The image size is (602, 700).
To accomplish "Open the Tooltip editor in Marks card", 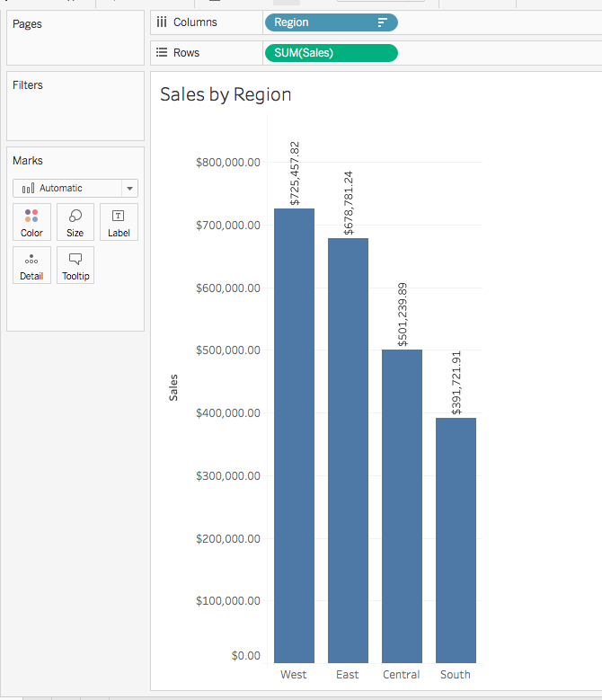I will [x=75, y=265].
